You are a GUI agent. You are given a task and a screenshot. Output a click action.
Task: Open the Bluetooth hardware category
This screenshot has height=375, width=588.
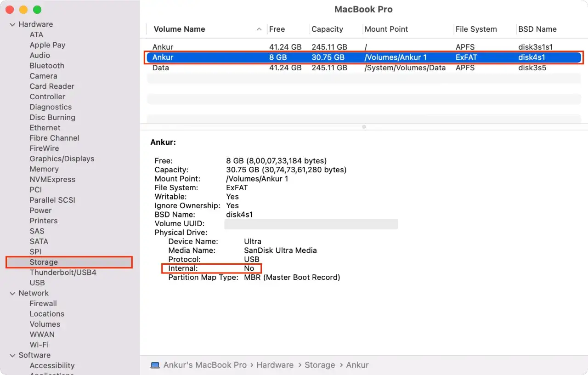[47, 66]
